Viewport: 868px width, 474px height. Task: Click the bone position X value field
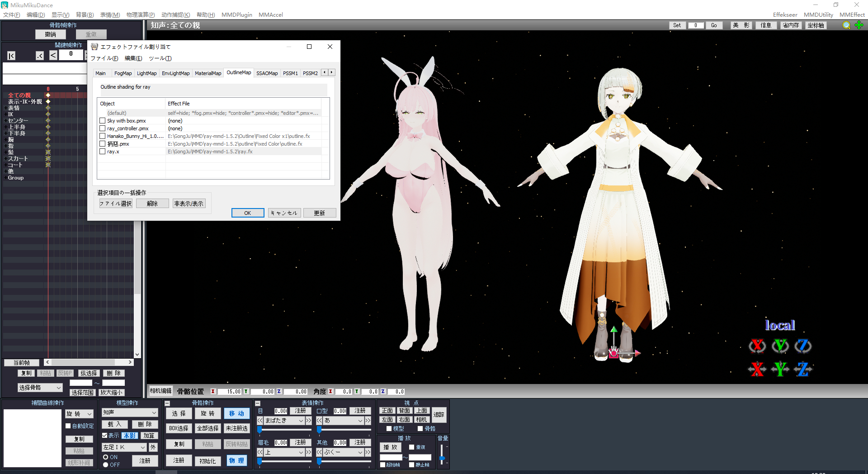point(229,392)
